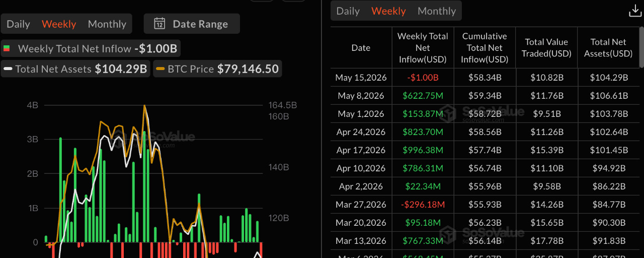Select Apr 10,2026 date cell
Viewport: 644px width, 258px height.
pyautogui.click(x=361, y=168)
